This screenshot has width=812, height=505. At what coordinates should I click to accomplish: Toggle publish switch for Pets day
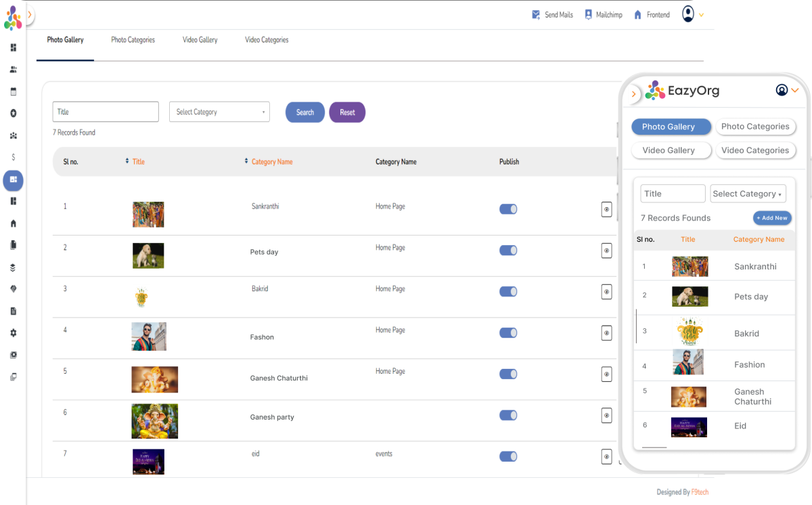coord(507,250)
